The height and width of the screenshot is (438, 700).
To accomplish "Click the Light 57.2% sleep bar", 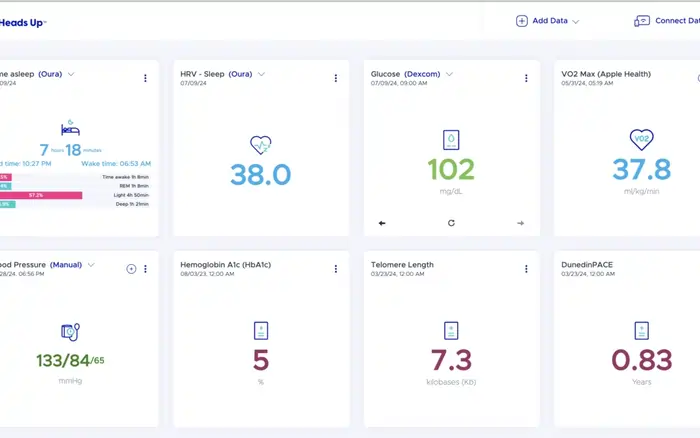I will pos(41,195).
